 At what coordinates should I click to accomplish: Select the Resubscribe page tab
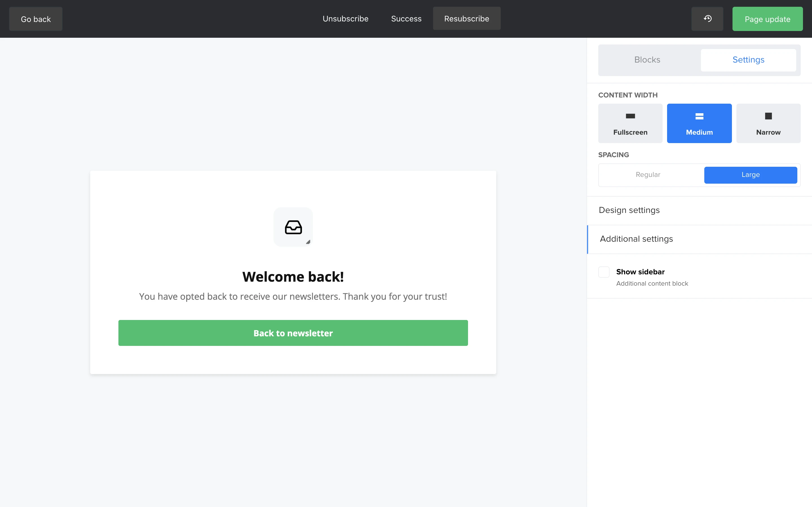[x=466, y=19]
